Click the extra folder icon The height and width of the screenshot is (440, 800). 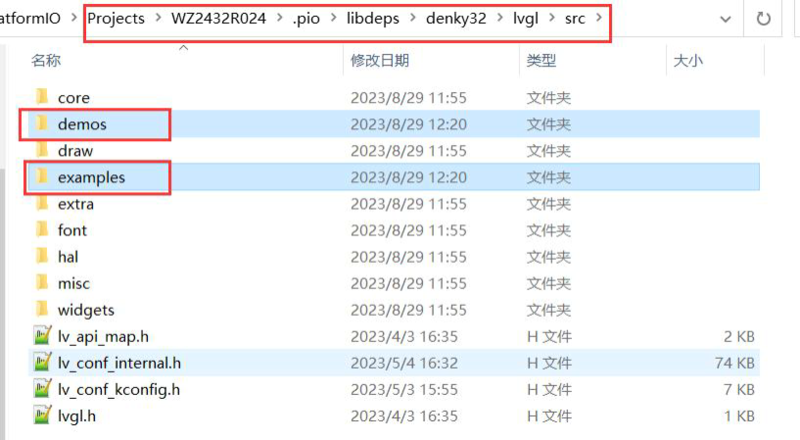[x=42, y=203]
